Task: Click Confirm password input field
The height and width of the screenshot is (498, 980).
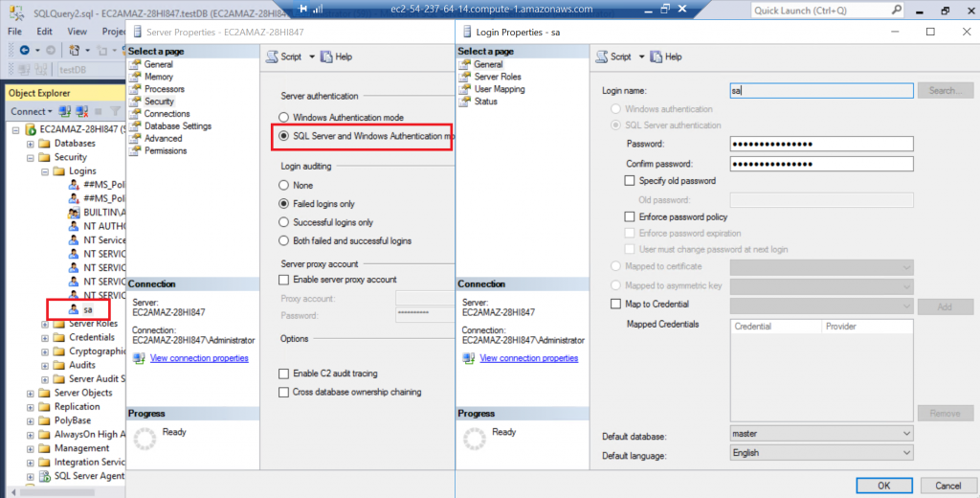Action: click(x=821, y=164)
